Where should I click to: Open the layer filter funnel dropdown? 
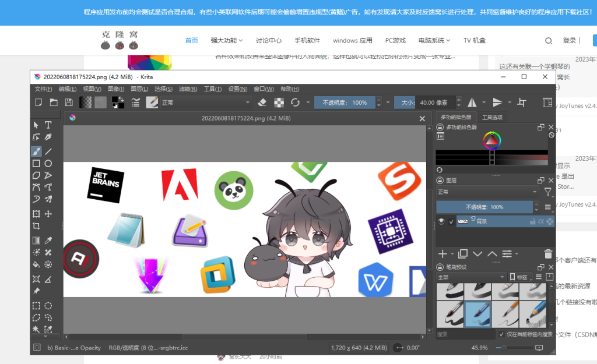coord(548,192)
